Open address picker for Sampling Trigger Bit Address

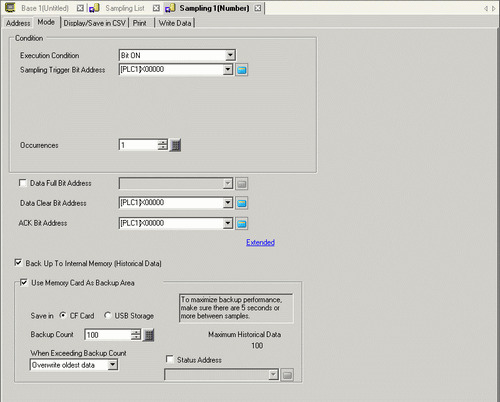pyautogui.click(x=242, y=70)
